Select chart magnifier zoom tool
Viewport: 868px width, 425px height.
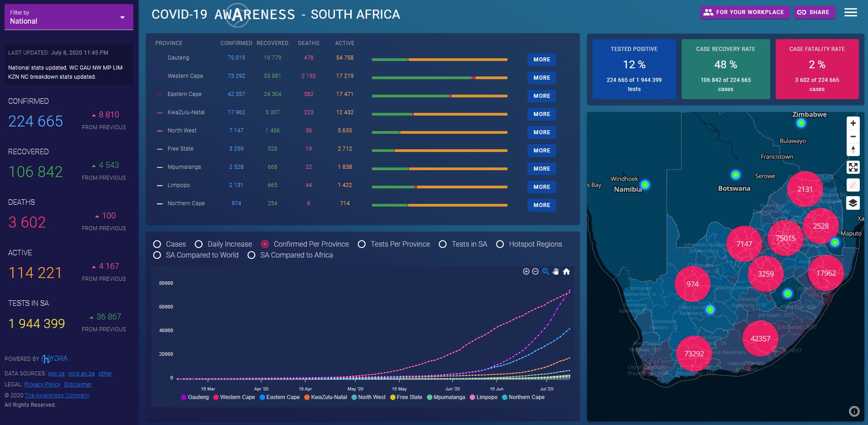546,272
